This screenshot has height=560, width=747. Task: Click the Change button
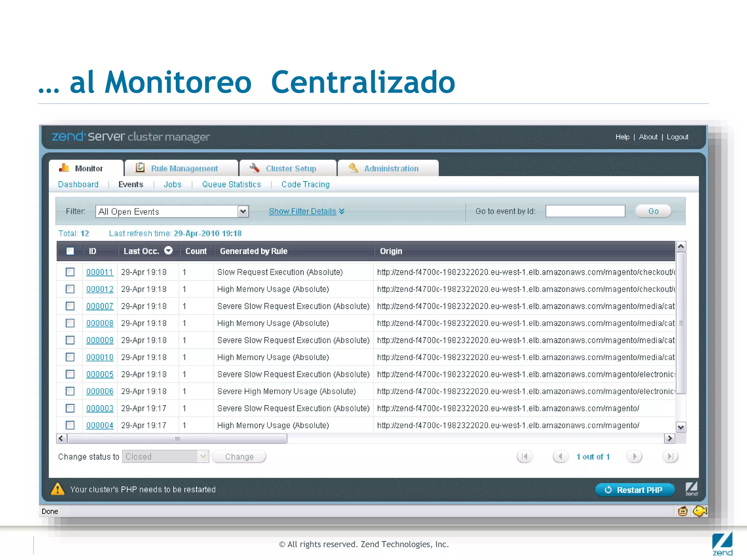239,457
